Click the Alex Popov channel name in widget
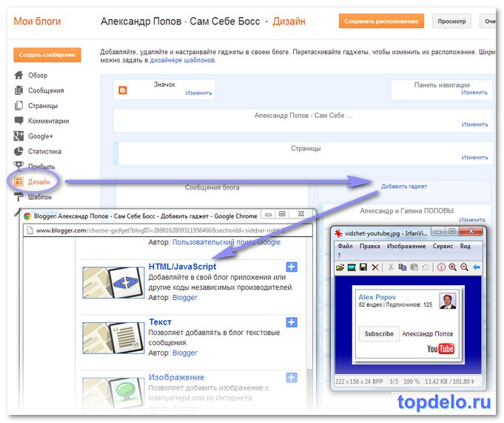The width and height of the screenshot is (504, 423). [377, 297]
